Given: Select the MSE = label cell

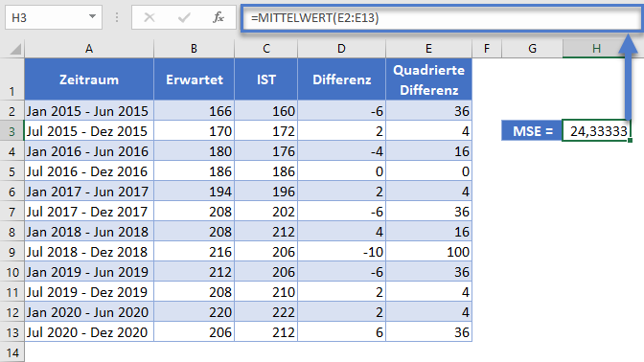Looking at the screenshot, I should pos(532,131).
